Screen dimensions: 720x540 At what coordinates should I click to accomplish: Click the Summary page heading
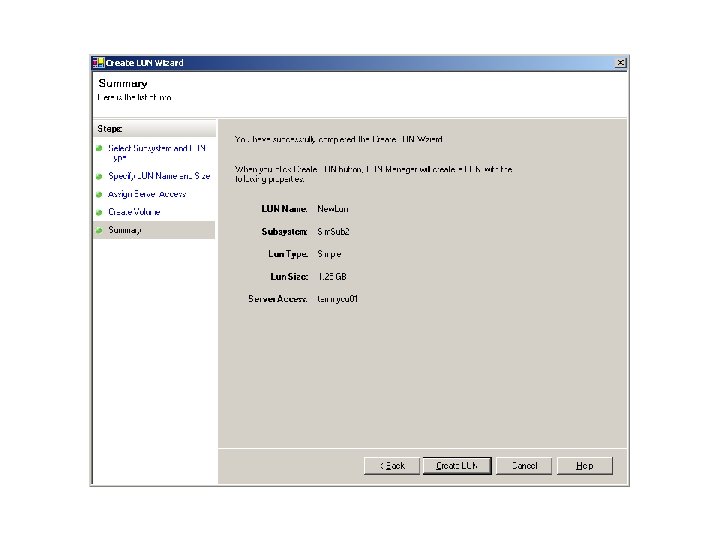[123, 84]
